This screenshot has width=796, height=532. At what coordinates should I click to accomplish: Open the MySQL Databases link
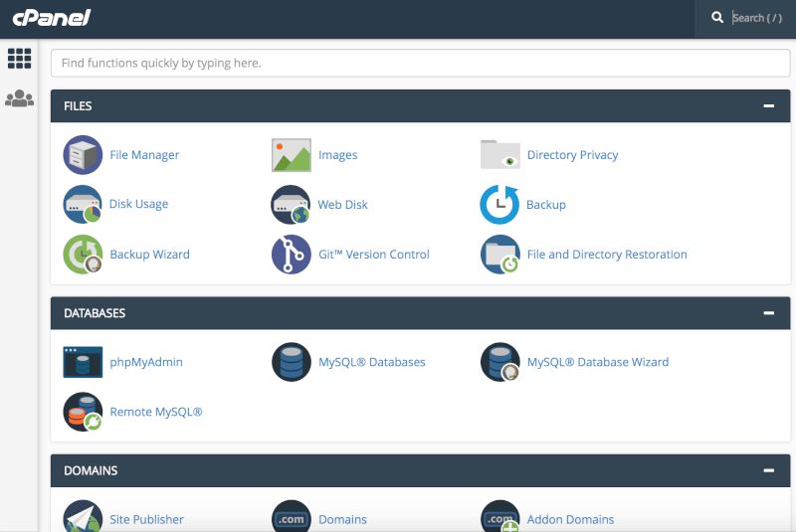(x=371, y=363)
